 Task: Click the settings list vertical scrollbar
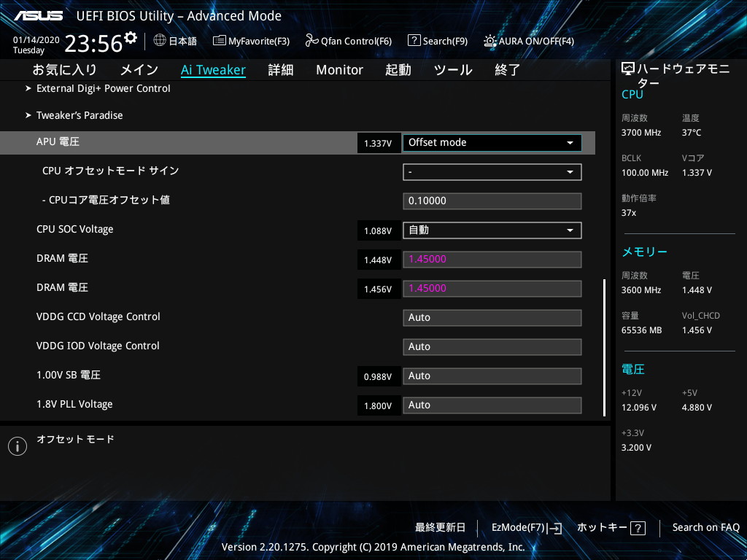click(x=604, y=348)
